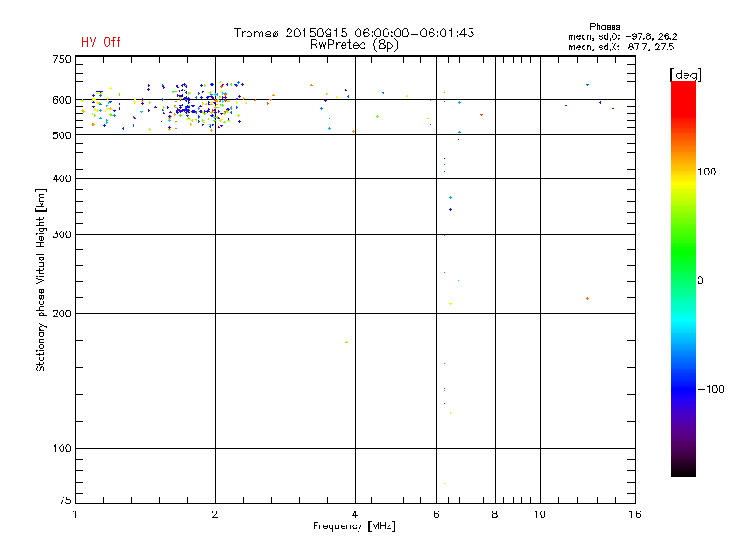Screen dimensions: 747x560
Task: Click the green data point near 4 MHz, 175 km
Action: pyautogui.click(x=346, y=342)
